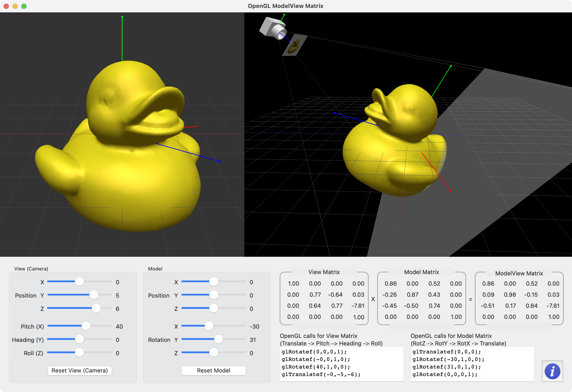Select the model Rotation Y slider showing 31
Image resolution: width=572 pixels, height=392 pixels.
(x=219, y=339)
